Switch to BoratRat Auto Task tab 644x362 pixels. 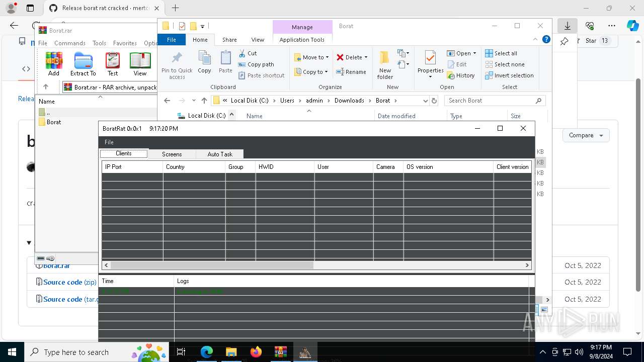click(220, 154)
